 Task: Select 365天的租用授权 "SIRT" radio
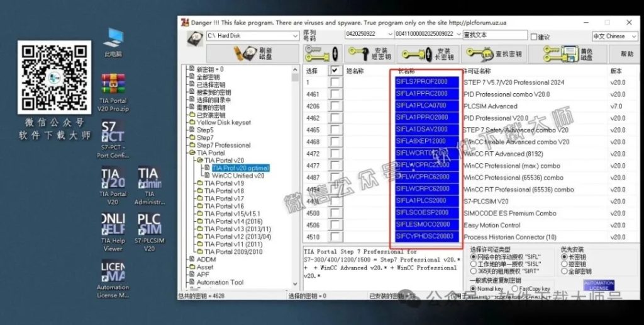474,271
